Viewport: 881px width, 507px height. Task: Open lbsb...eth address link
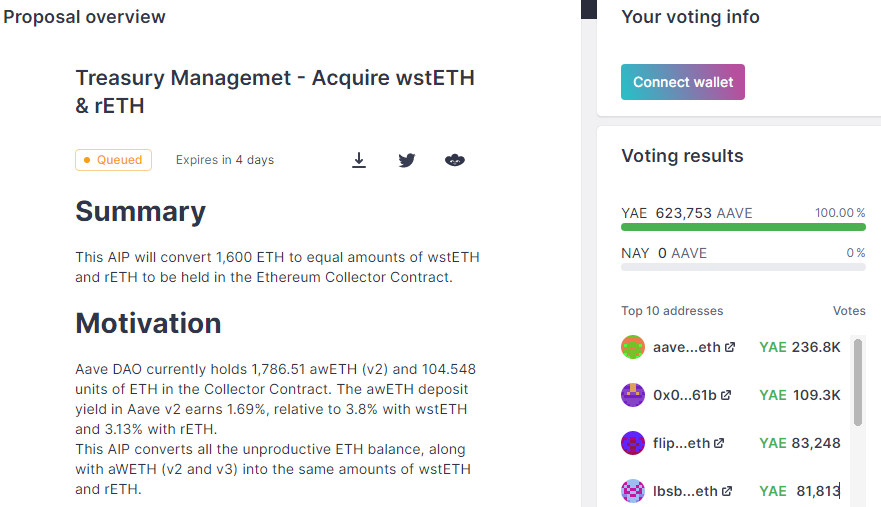(x=685, y=491)
